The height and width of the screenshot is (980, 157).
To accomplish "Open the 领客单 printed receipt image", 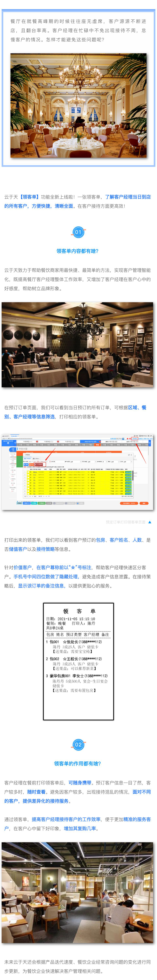I will pos(78,661).
